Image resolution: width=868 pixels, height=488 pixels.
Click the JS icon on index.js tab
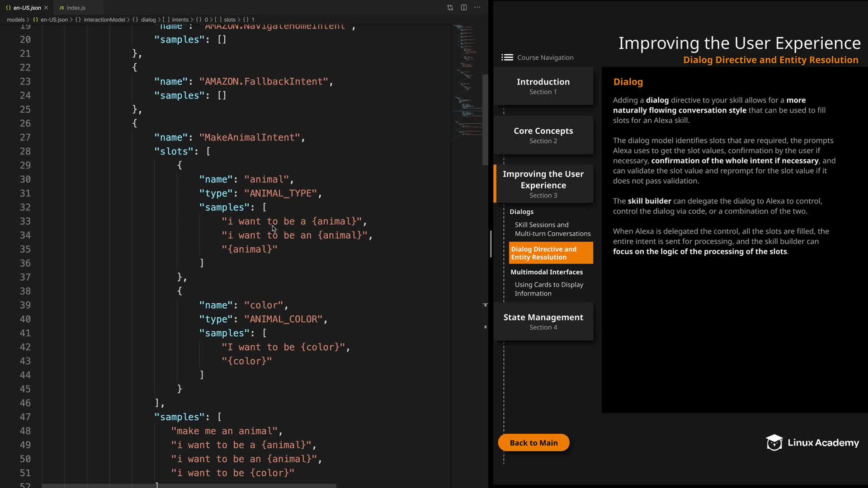coord(61,8)
